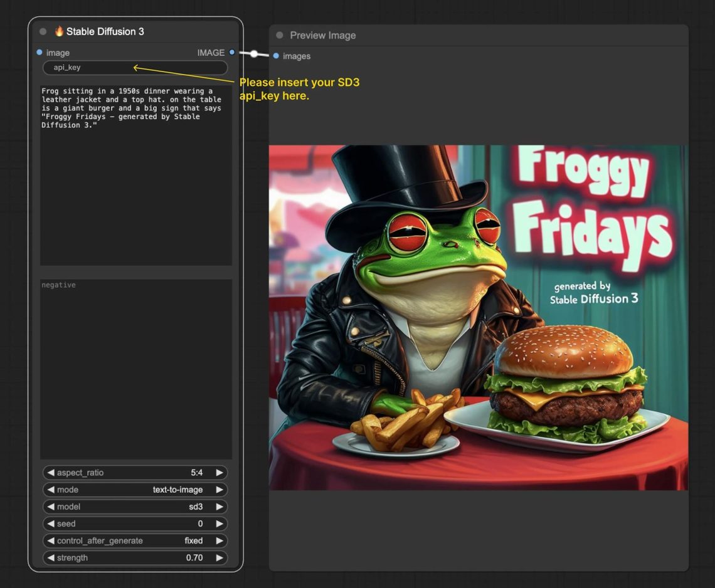Click the IMAGE output socket
The height and width of the screenshot is (588, 715).
(x=232, y=53)
